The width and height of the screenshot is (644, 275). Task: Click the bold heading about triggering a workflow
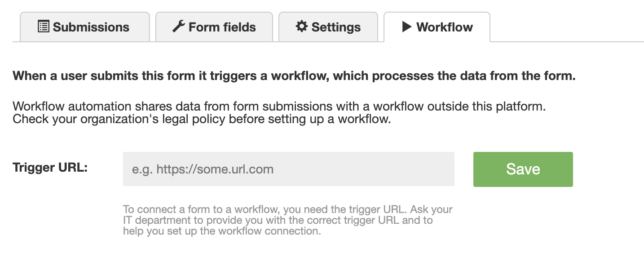coord(294,76)
